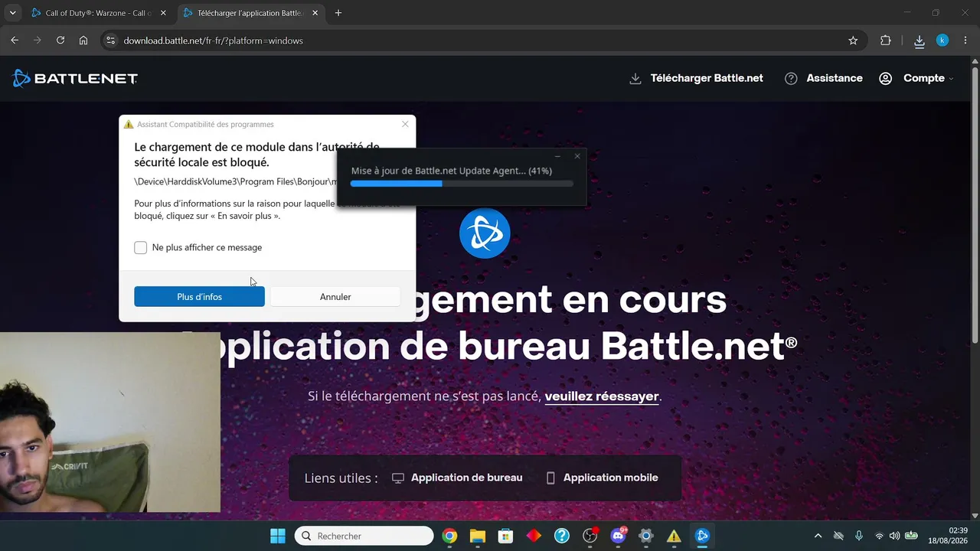Expand the Chrome tab search chevron
The image size is (980, 551).
(x=12, y=13)
